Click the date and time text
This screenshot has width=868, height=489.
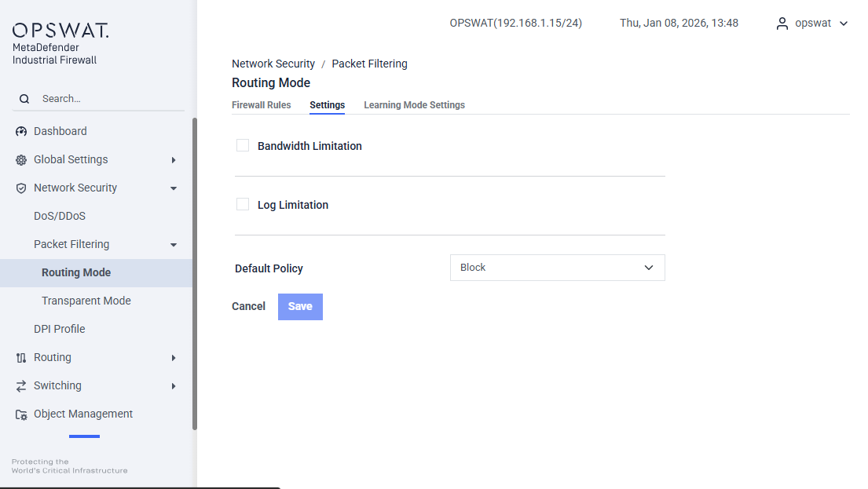[679, 24]
